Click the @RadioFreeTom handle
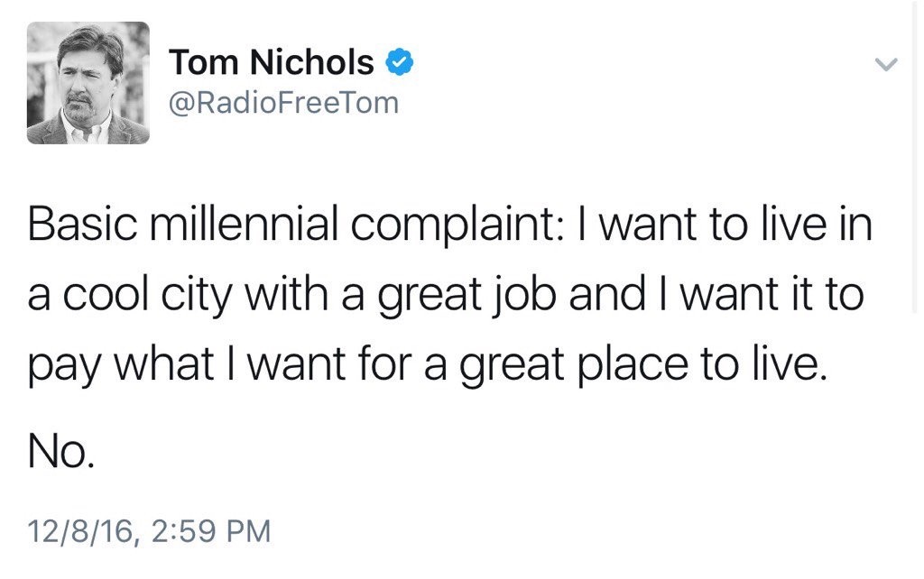This screenshot has width=924, height=579. click(x=283, y=103)
